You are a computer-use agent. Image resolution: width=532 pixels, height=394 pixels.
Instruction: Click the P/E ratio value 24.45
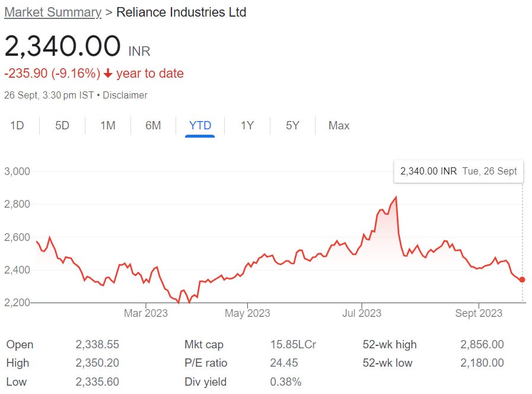(284, 363)
